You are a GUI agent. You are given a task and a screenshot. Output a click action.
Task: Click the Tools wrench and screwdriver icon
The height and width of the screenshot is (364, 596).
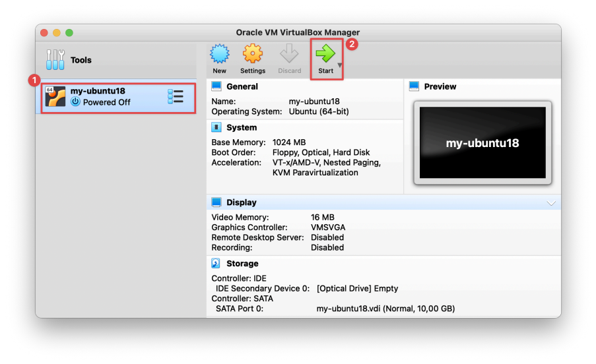pyautogui.click(x=55, y=59)
